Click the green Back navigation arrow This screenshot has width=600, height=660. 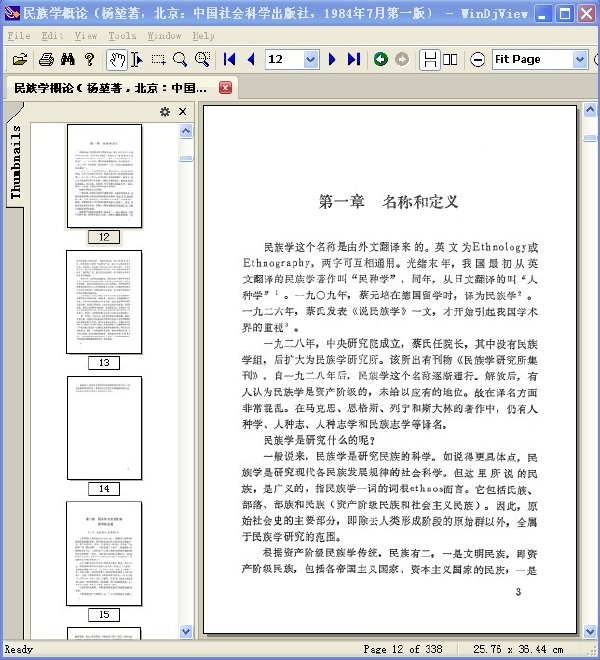click(x=381, y=59)
